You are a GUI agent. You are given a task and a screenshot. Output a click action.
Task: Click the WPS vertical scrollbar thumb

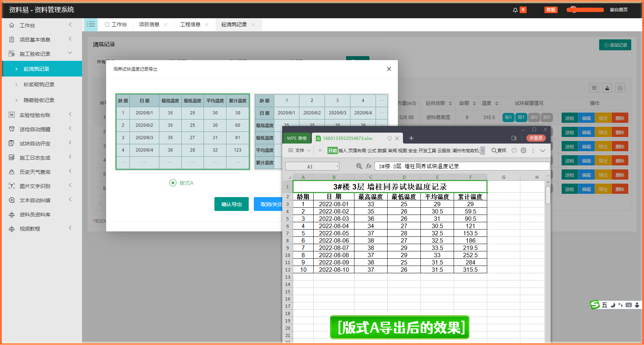548,195
